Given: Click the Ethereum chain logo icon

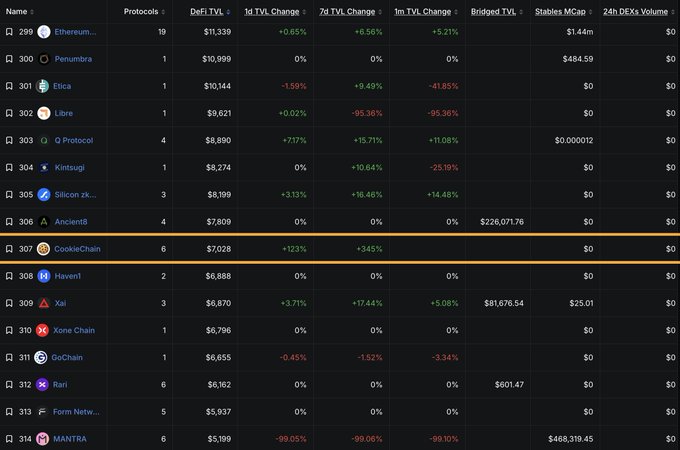Looking at the screenshot, I should 44,32.
